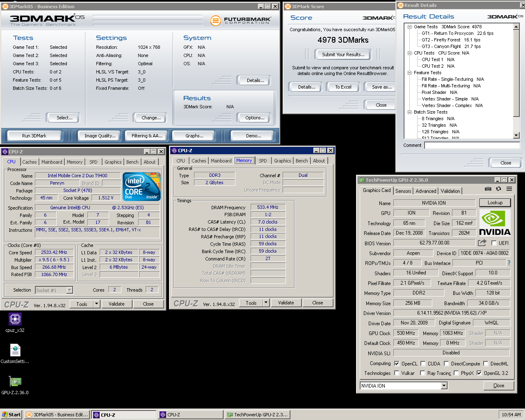The image size is (525, 420).
Task: Toggle the OpenGL 3.2 checkbox
Action: [x=479, y=373]
